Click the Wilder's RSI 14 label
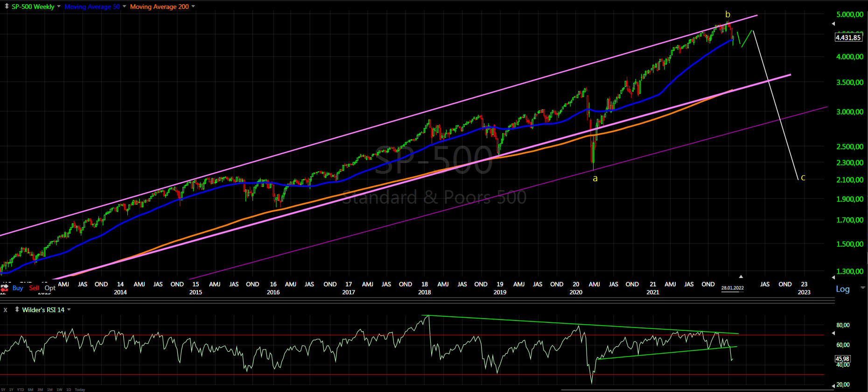This screenshot has height=392, width=868. 43,310
